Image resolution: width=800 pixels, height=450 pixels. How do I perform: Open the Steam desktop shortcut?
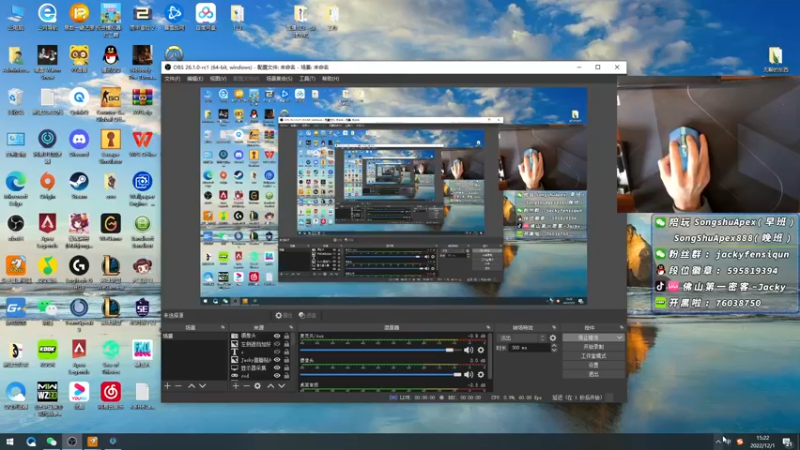pos(79,182)
